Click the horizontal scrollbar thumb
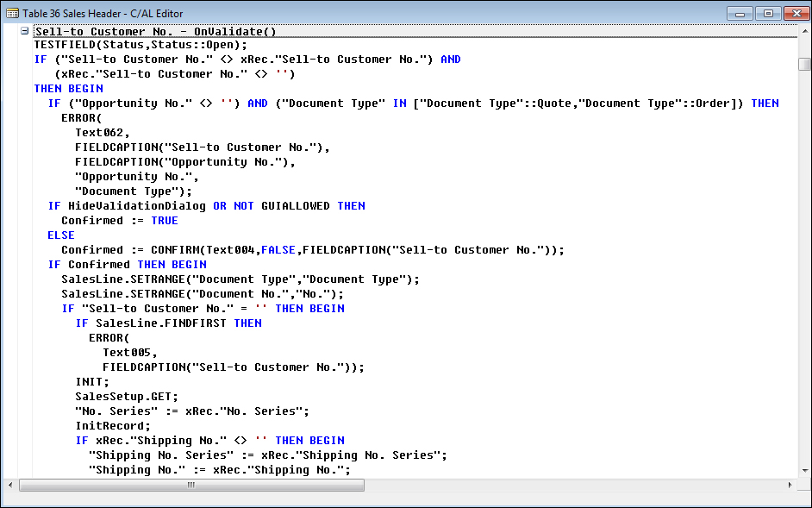Screen dimensions: 812x508 coord(191,486)
